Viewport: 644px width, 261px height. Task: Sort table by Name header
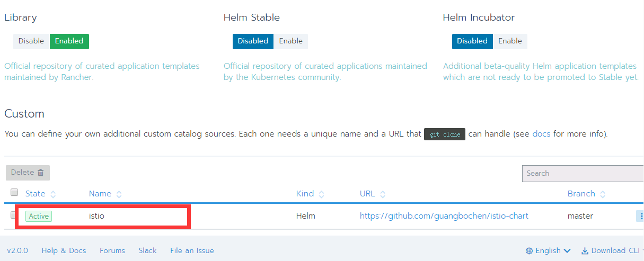(x=100, y=194)
